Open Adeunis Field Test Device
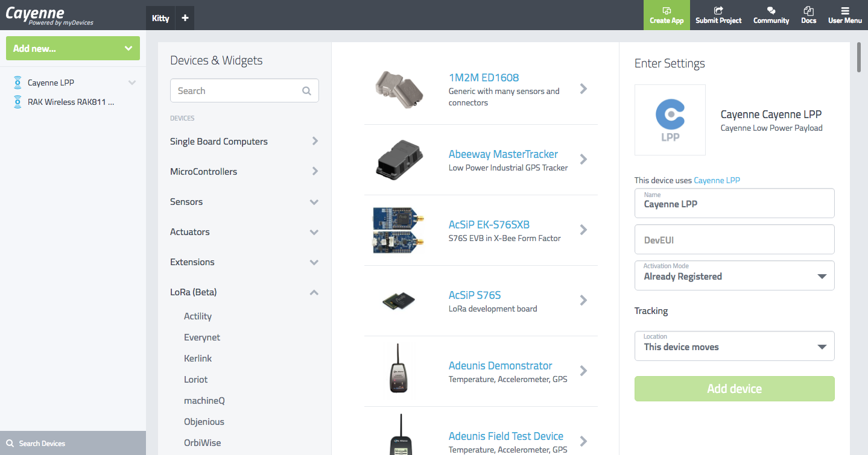 pyautogui.click(x=505, y=436)
